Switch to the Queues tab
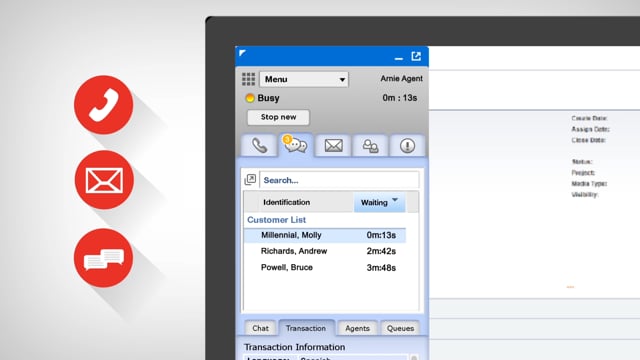Viewport: 640px width, 360px height. pyautogui.click(x=400, y=328)
